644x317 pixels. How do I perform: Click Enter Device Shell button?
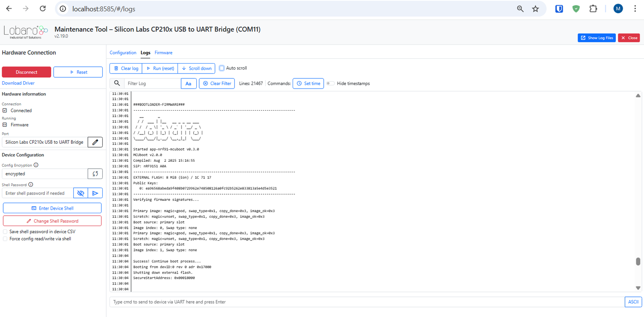52,208
